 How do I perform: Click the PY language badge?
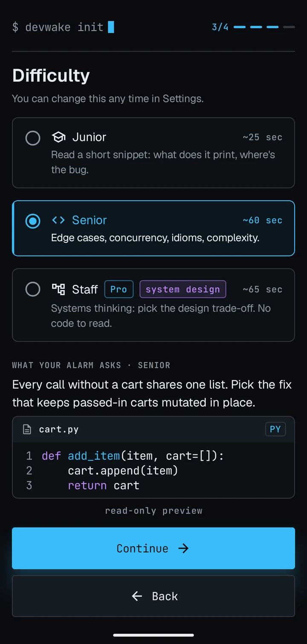275,429
